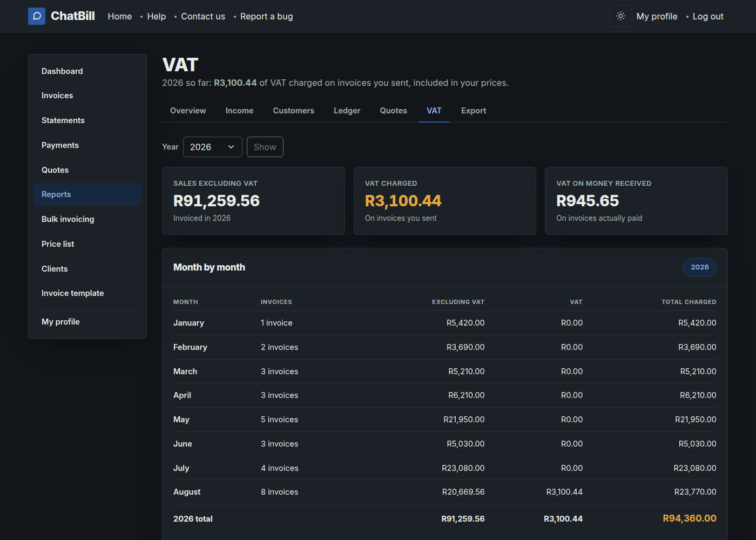The height and width of the screenshot is (540, 756).
Task: Toggle the light/dark theme sun icon
Action: point(621,16)
